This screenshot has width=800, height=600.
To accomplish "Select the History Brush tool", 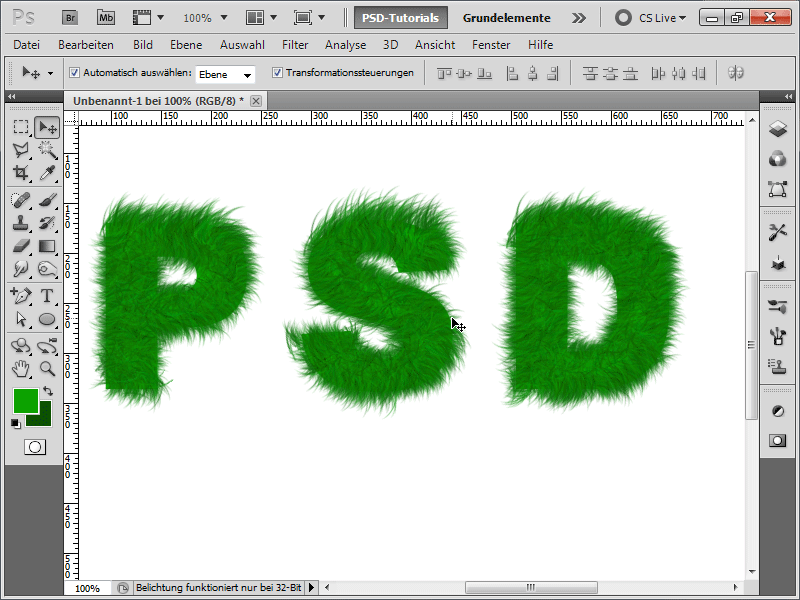I will 47,222.
